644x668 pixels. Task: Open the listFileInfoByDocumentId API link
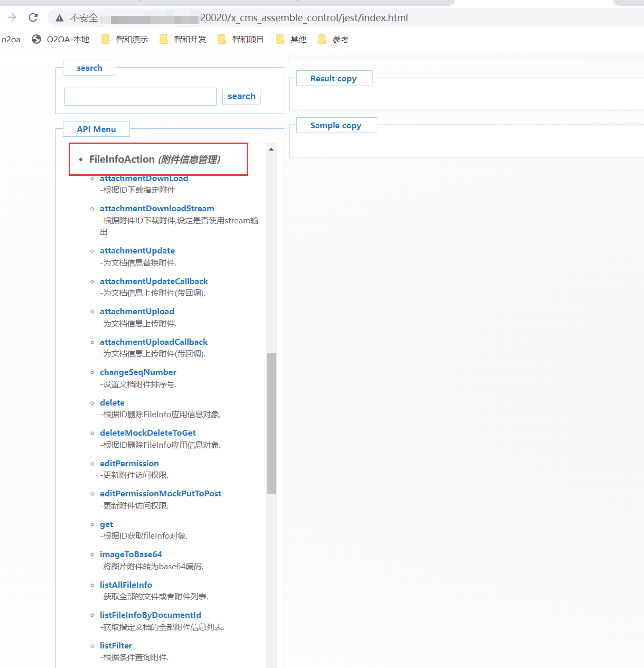(x=150, y=615)
